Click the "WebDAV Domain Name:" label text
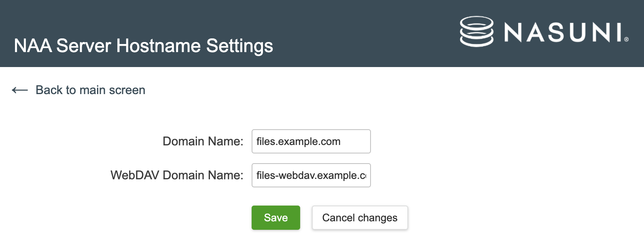 177,175
